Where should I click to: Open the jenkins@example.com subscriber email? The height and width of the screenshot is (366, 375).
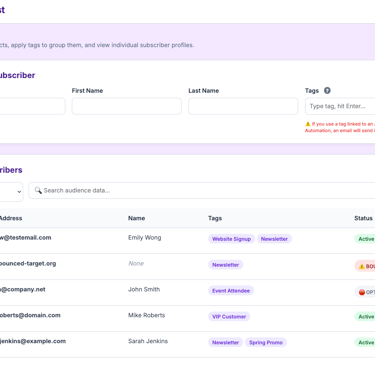[x=33, y=341]
